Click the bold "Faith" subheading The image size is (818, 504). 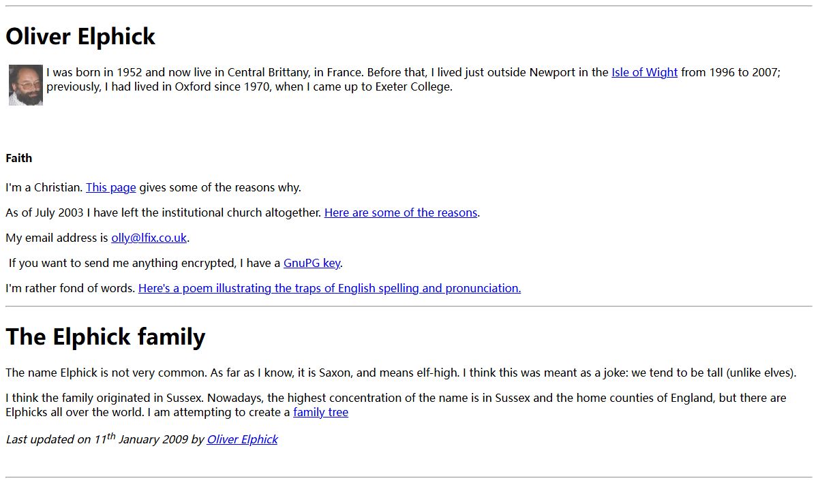coord(19,158)
